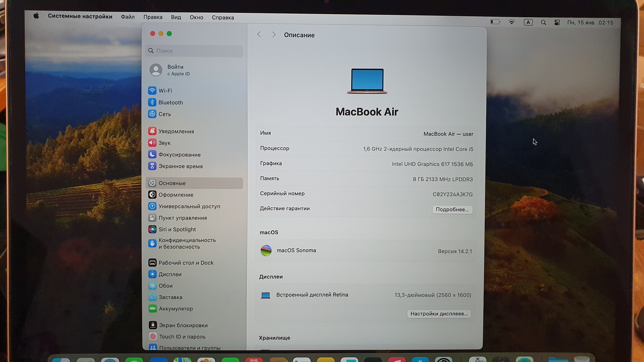Open the Файл menu
This screenshot has height=362, width=644.
(128, 17)
